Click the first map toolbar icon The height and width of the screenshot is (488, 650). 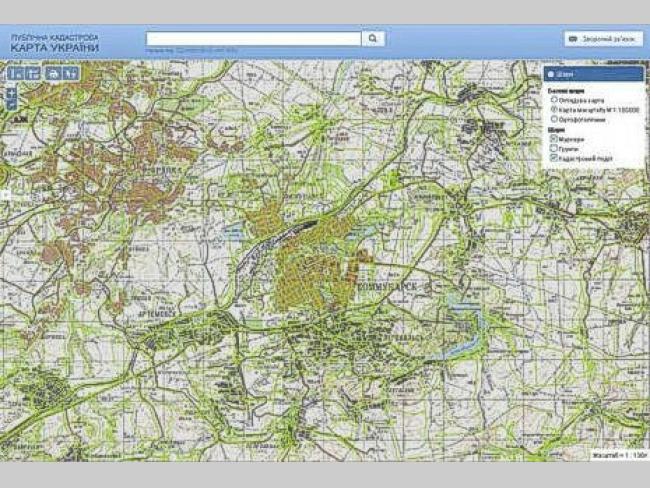pyautogui.click(x=15, y=73)
